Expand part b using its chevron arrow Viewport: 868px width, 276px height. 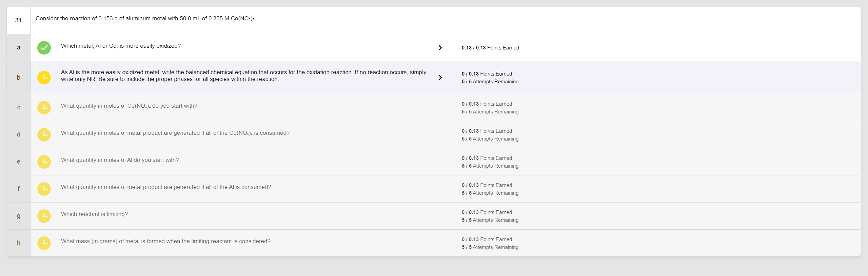[440, 78]
